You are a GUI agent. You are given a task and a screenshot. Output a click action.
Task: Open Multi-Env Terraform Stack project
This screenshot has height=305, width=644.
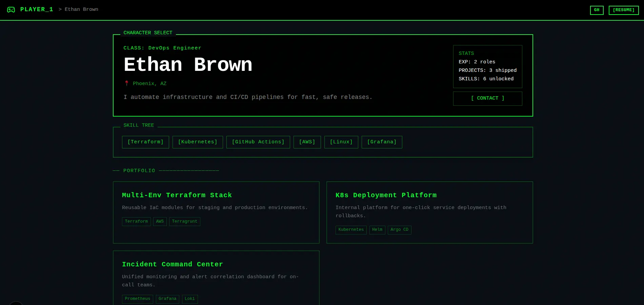point(177,195)
